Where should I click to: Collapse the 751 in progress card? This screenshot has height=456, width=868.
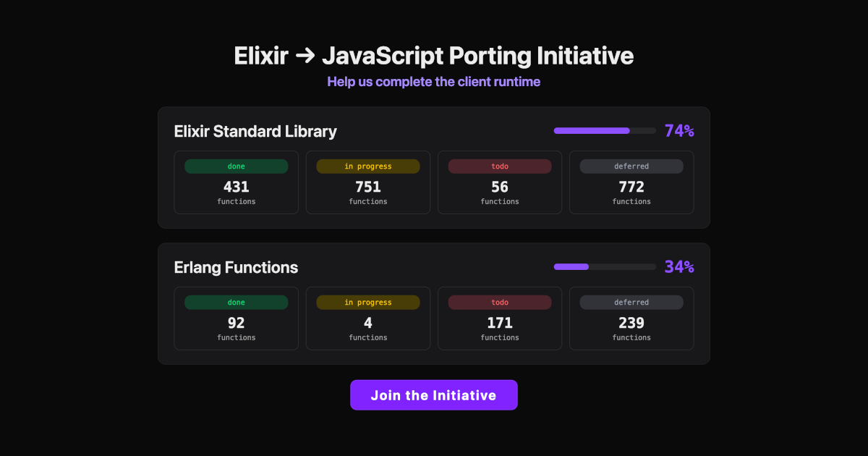pos(367,182)
